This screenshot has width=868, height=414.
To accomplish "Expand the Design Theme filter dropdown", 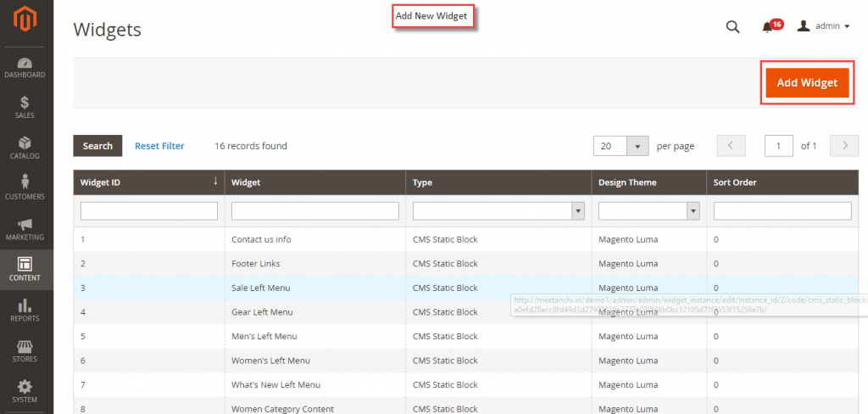I will [x=693, y=211].
